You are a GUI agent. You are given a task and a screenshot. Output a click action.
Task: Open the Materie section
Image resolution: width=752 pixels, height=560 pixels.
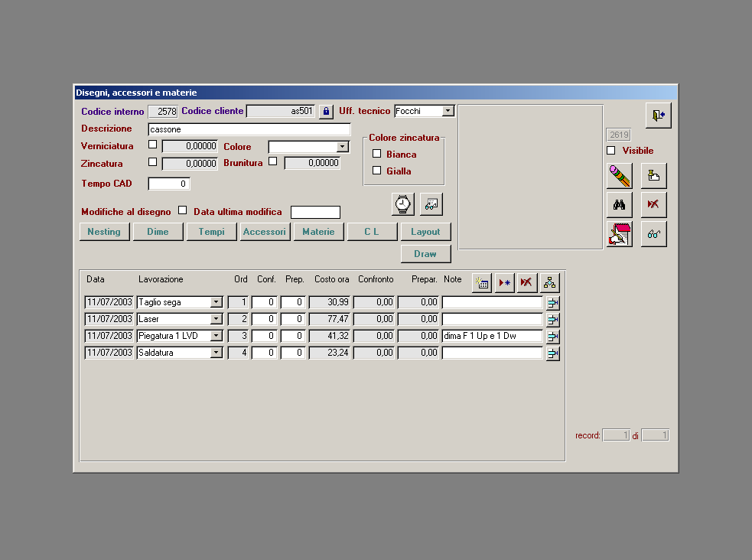click(x=318, y=232)
